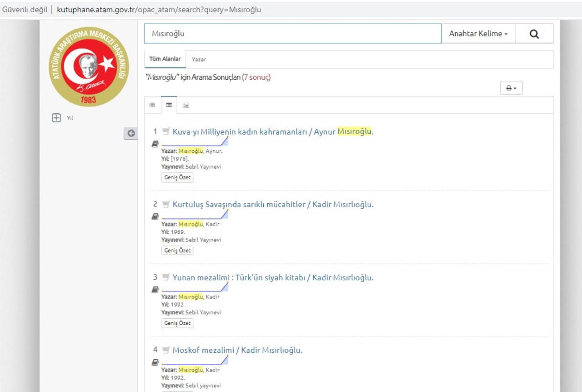The width and height of the screenshot is (582, 392).
Task: Switch to the Yazar tab
Action: 199,60
